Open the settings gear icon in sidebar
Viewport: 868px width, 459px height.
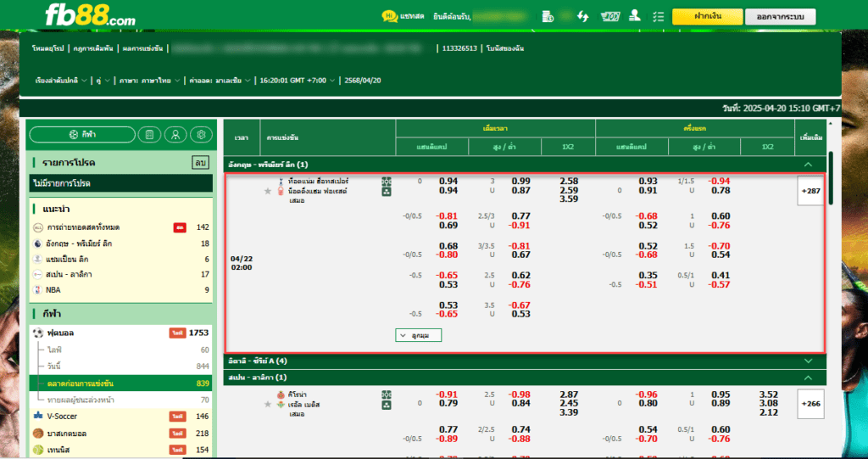click(201, 135)
